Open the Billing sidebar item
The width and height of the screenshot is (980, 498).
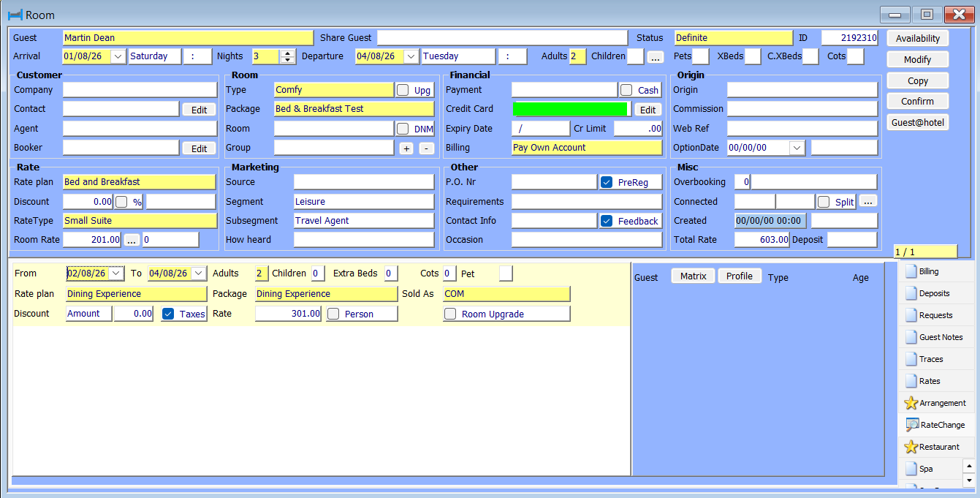pyautogui.click(x=935, y=271)
